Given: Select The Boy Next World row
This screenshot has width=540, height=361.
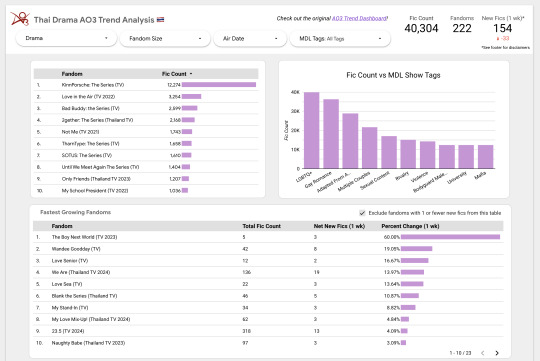Looking at the screenshot, I should point(268,237).
